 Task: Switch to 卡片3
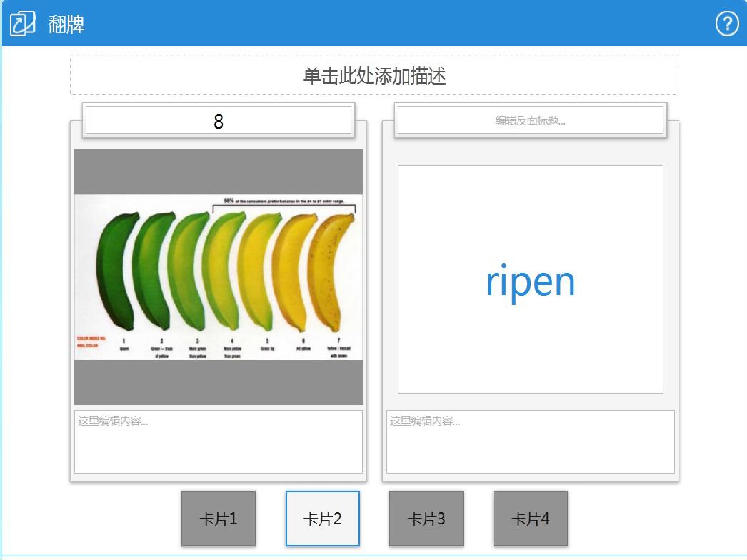(426, 518)
